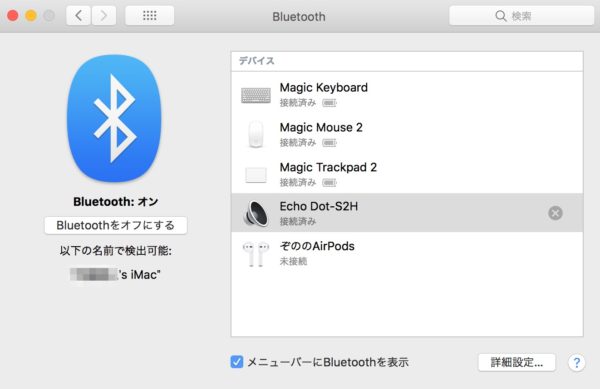Screen dimensions: 600x389
Task: Minimize window with the yellow button
Action: tap(31, 16)
